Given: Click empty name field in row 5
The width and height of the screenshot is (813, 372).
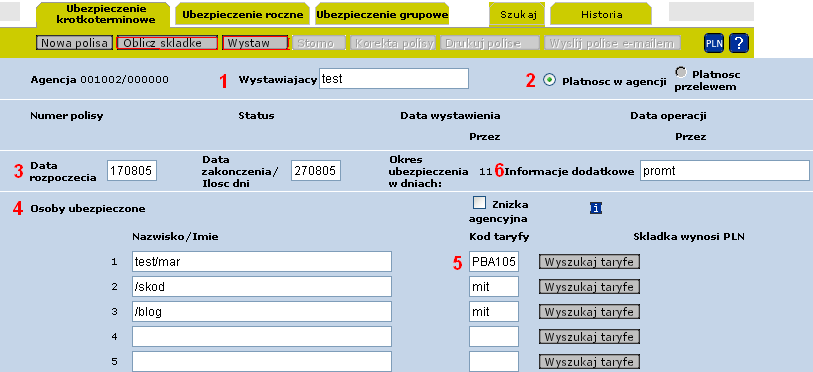Looking at the screenshot, I should point(262,361).
